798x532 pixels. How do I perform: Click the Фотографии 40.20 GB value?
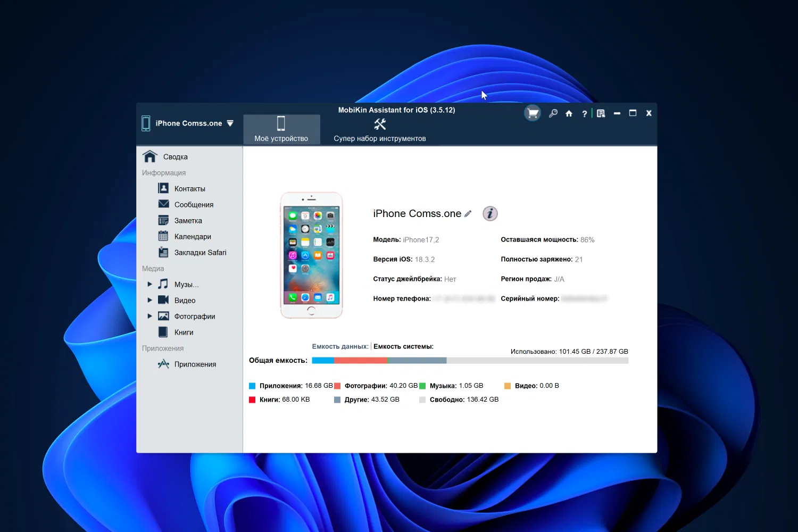404,386
